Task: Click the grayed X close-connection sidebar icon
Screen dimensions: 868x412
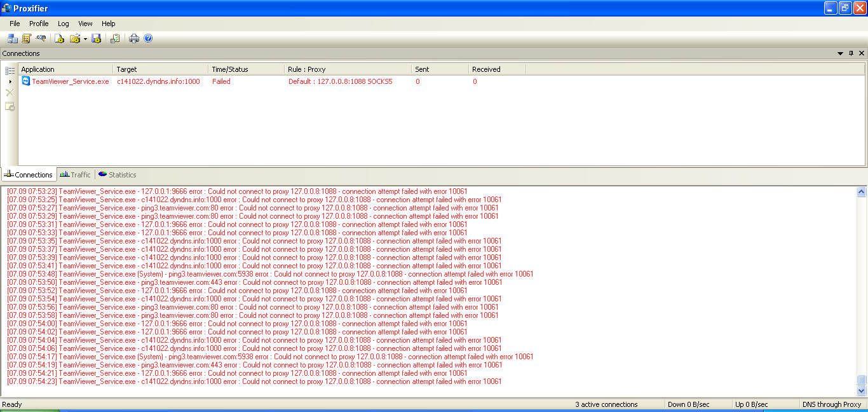Action: coord(10,93)
